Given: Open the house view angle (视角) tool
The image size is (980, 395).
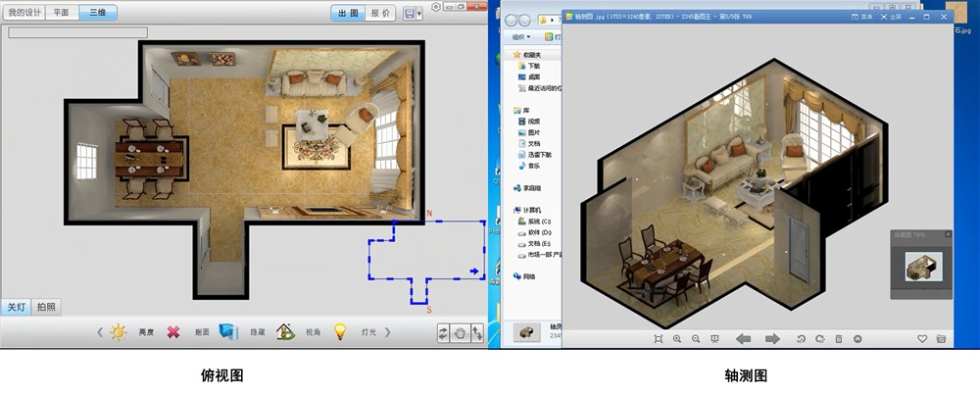Looking at the screenshot, I should [x=285, y=332].
